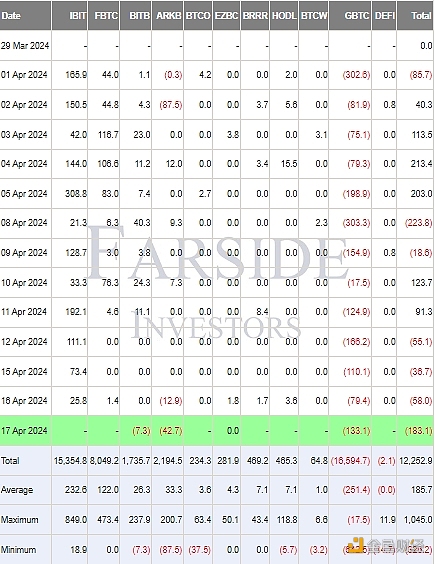Screen dimensions: 435x564
Task: Click the 12,252.9 grand total cell
Action: pyautogui.click(x=416, y=460)
